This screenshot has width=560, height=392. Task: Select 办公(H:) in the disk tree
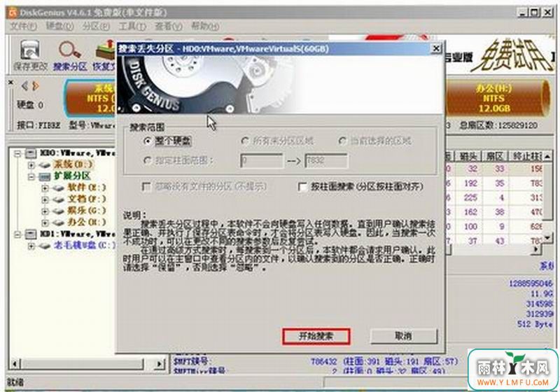pos(87,223)
